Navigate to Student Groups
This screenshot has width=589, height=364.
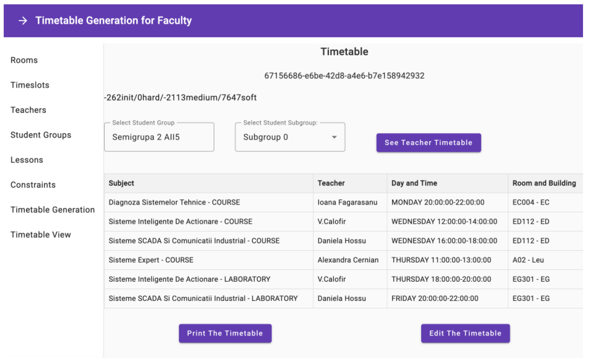tap(41, 135)
